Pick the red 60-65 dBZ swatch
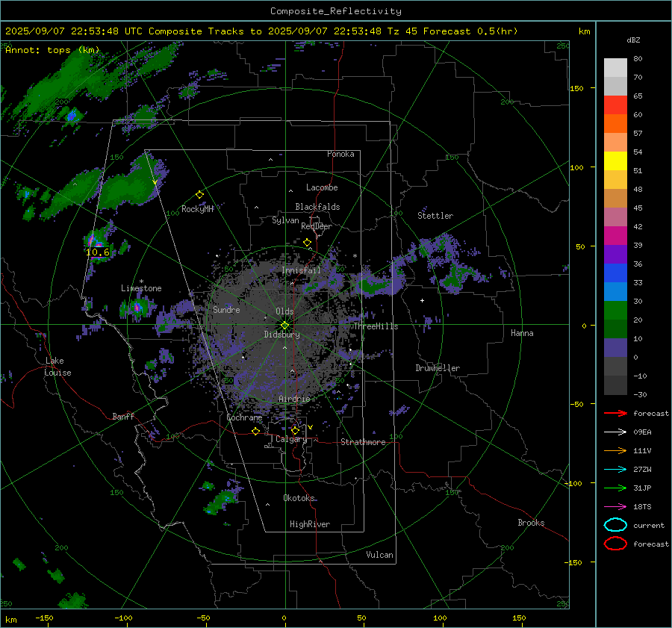This screenshot has width=672, height=628. pyautogui.click(x=615, y=105)
